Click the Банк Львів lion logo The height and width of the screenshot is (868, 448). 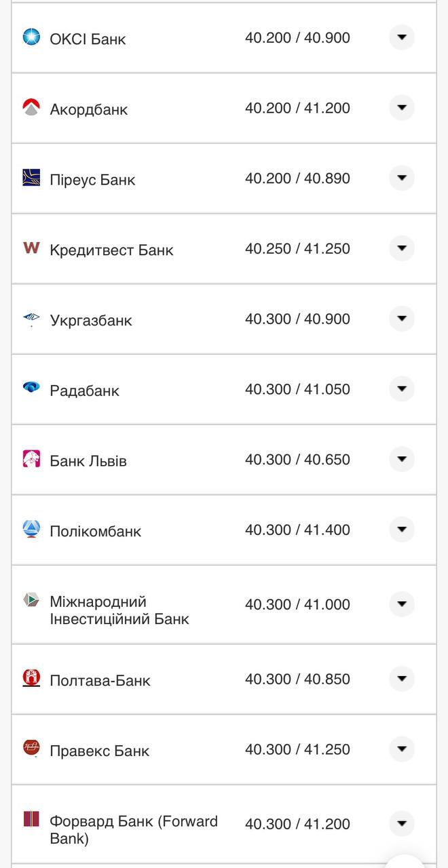tap(30, 460)
